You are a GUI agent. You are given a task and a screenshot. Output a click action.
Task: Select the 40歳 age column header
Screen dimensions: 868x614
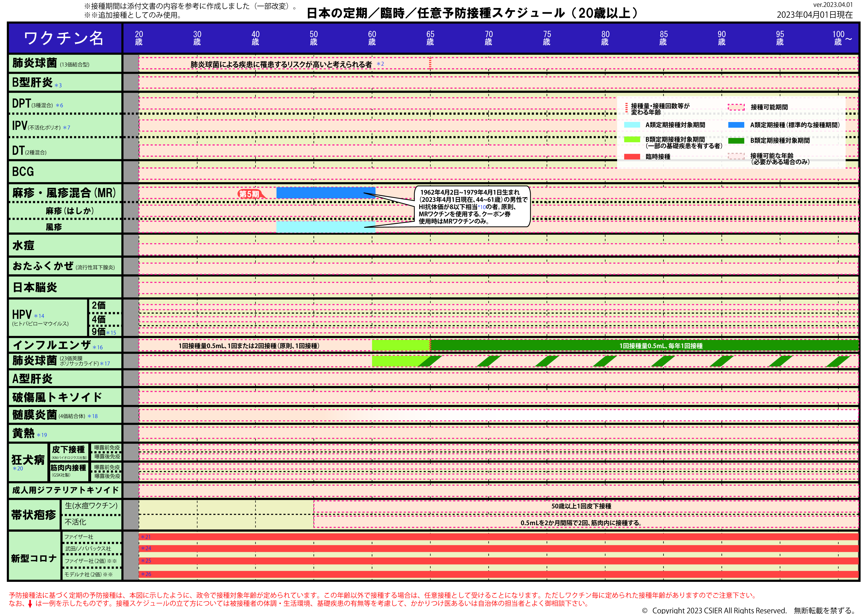pos(255,38)
